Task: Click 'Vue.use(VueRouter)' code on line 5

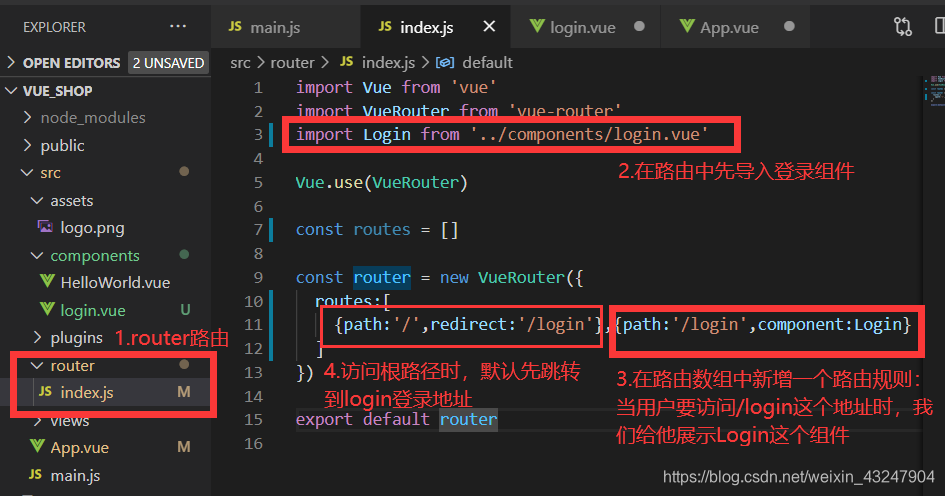Action: point(381,182)
